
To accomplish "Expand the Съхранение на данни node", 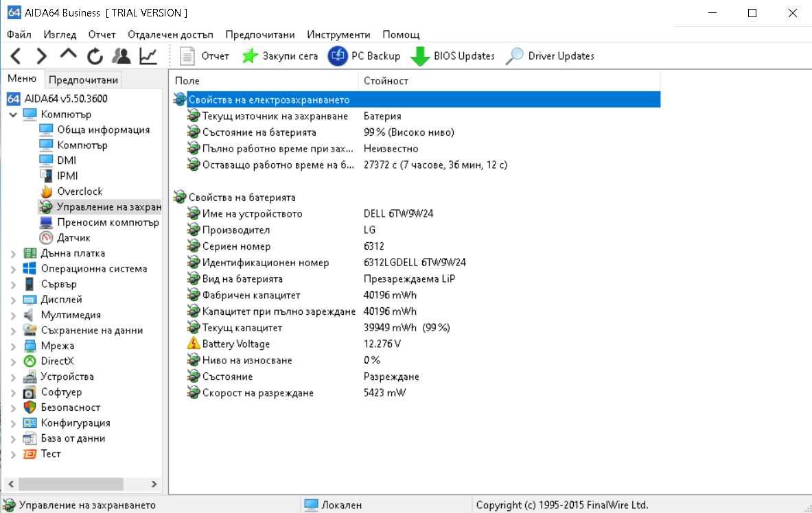I will coord(13,331).
